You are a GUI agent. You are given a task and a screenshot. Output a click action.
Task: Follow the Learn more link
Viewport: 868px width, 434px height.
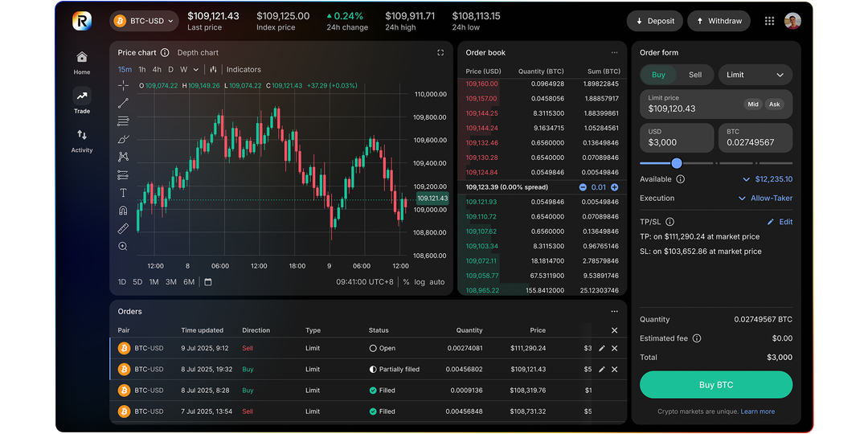[757, 411]
